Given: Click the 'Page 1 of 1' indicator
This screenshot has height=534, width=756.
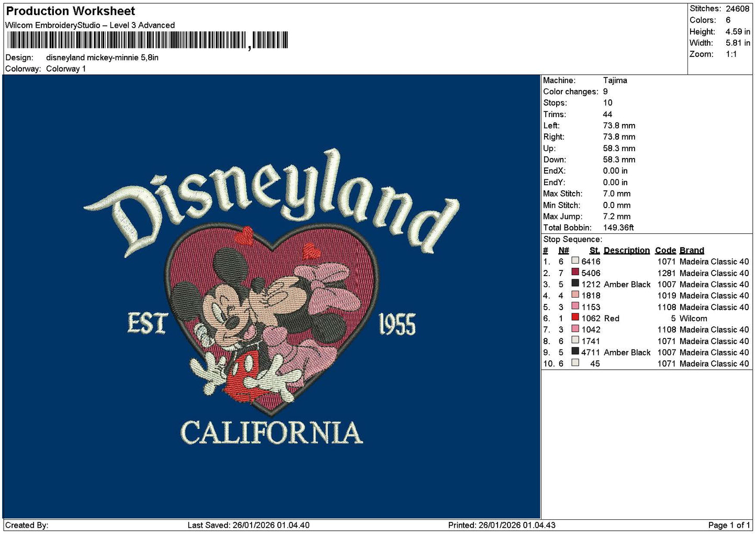Looking at the screenshot, I should 729,525.
